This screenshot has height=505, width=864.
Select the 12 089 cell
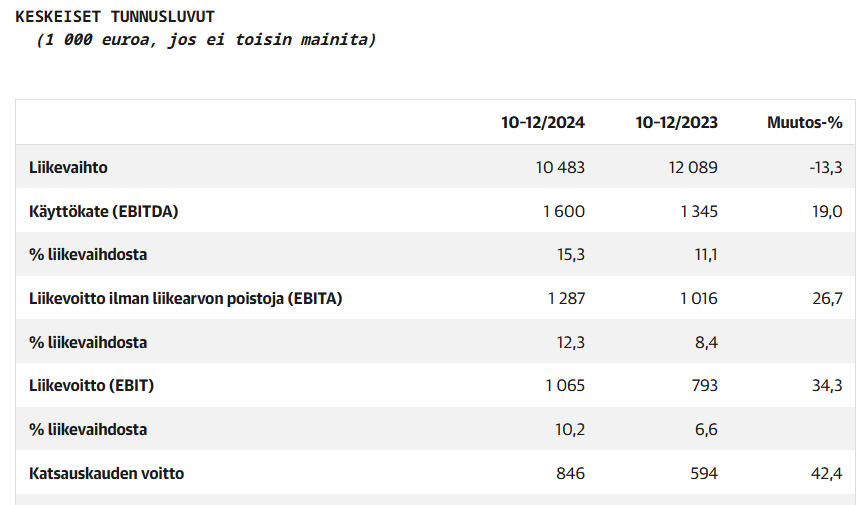[693, 167]
